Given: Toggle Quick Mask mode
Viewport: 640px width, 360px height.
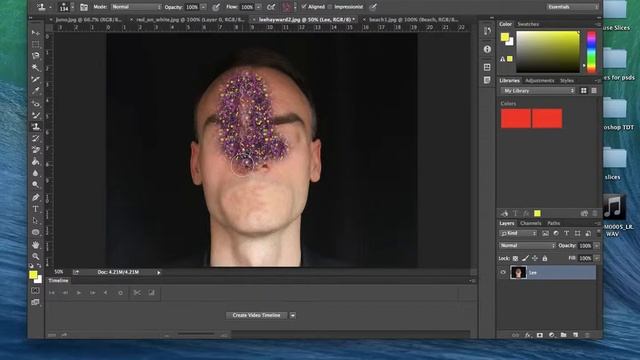Looking at the screenshot, I should click(x=36, y=291).
